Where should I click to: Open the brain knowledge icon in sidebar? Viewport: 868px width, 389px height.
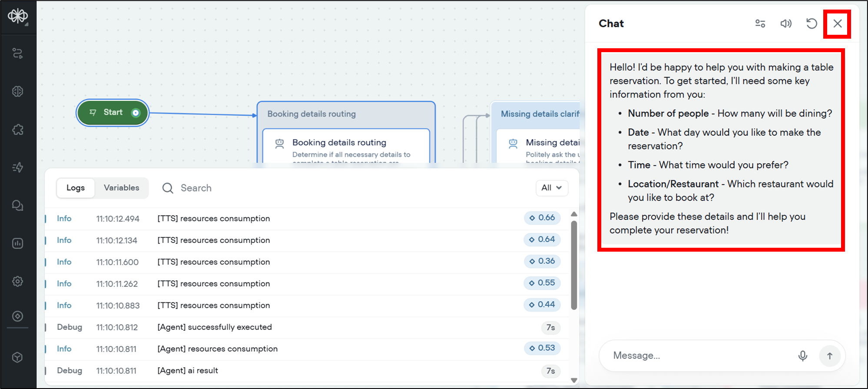tap(18, 91)
